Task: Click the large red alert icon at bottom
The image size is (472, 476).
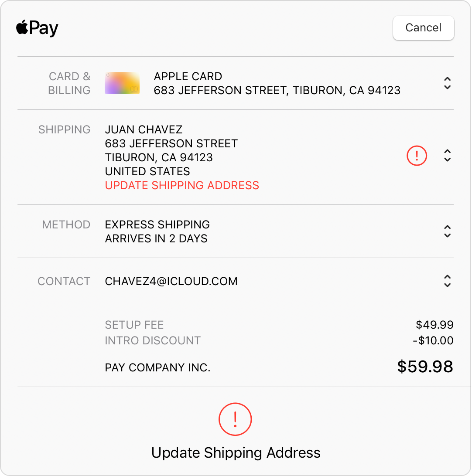Action: 235,419
